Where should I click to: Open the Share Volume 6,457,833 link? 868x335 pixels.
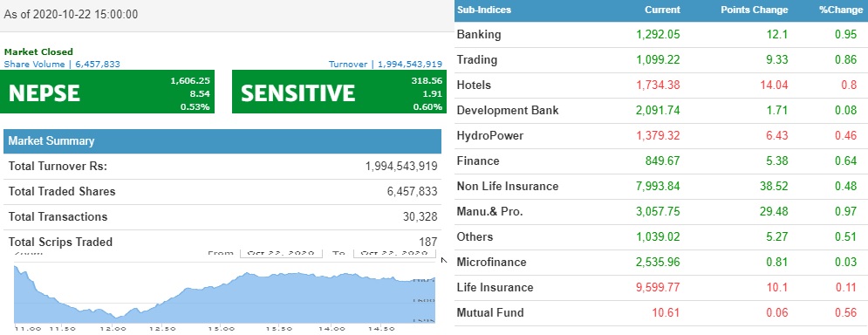62,65
